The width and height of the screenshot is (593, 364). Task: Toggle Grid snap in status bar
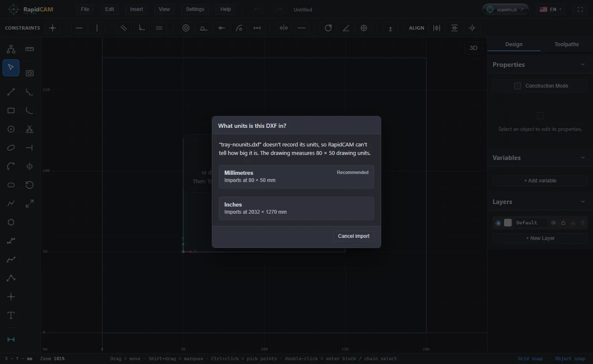coord(530,358)
